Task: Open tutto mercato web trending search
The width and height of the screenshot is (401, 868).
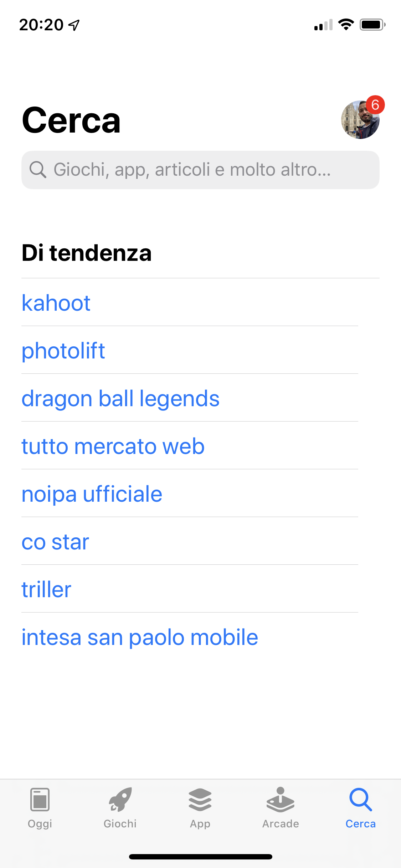Action: coord(113,446)
